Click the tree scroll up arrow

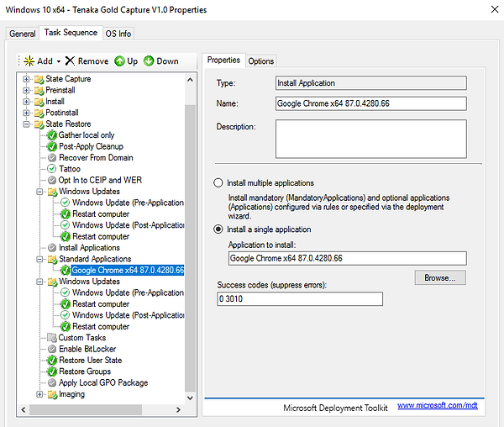click(x=191, y=79)
